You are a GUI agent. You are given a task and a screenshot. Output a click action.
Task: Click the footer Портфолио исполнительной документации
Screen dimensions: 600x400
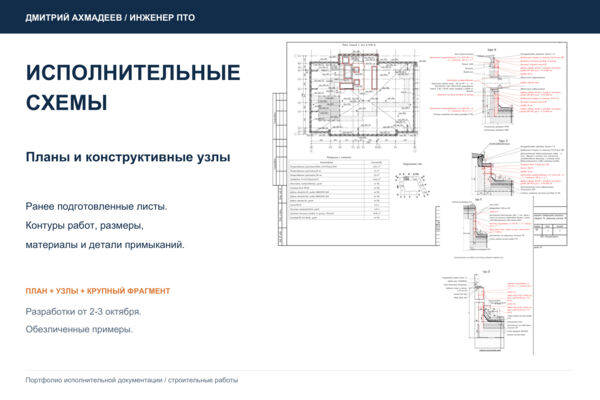point(94,380)
